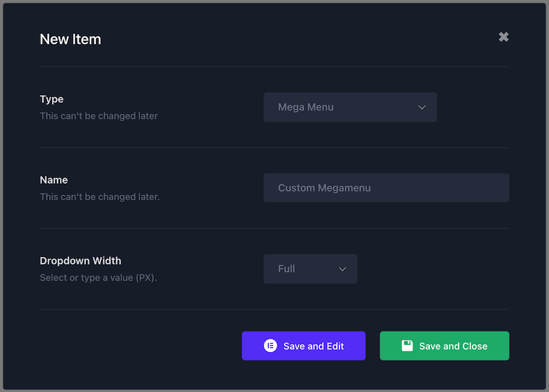Click the hint text under the Name label
Image resolution: width=549 pixels, height=392 pixels.
(x=100, y=196)
